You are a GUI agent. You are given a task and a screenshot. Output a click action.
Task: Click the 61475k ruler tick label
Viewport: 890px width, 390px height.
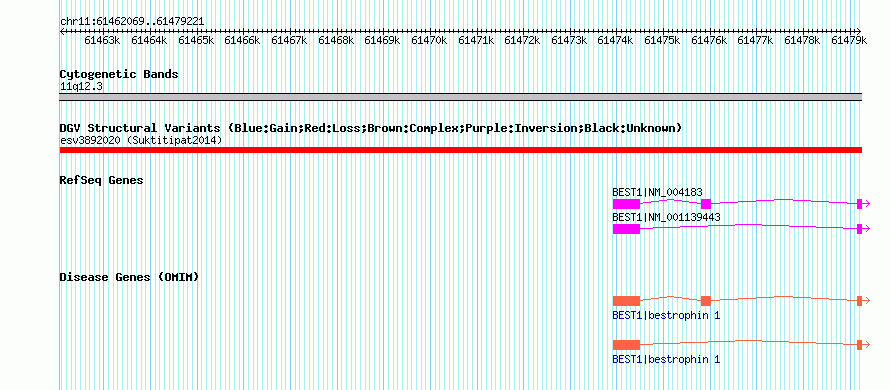tap(662, 40)
